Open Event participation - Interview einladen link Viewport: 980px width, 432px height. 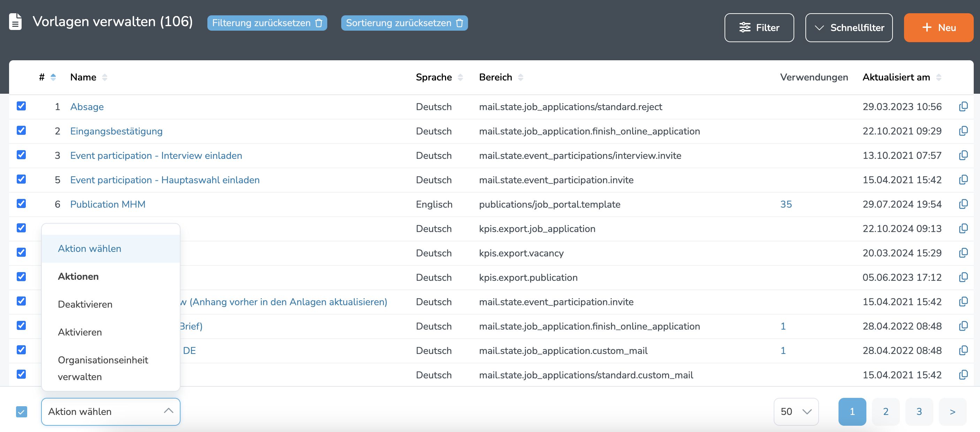(156, 155)
